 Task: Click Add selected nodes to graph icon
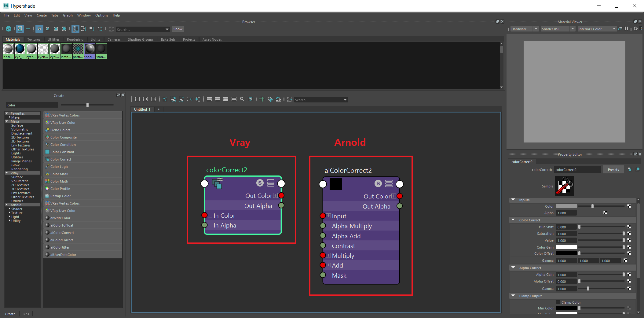(x=173, y=99)
